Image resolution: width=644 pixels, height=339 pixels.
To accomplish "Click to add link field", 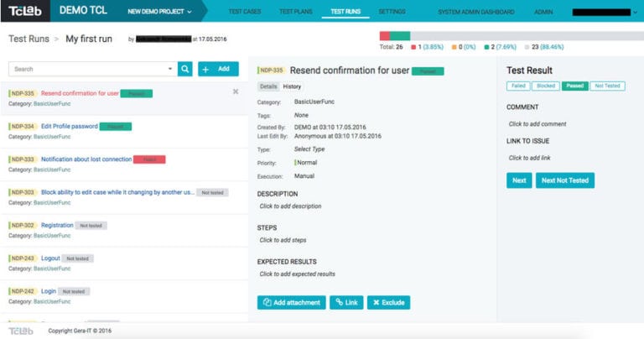I will click(529, 158).
